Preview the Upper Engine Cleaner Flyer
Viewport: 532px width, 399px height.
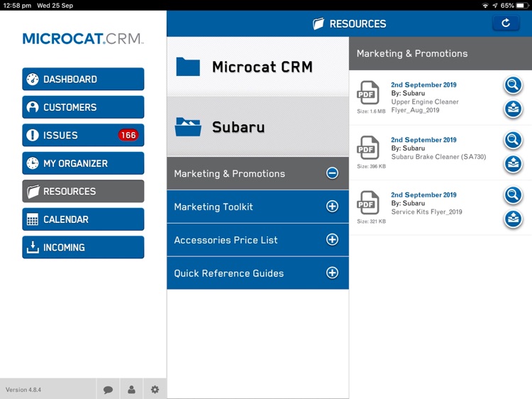click(513, 85)
